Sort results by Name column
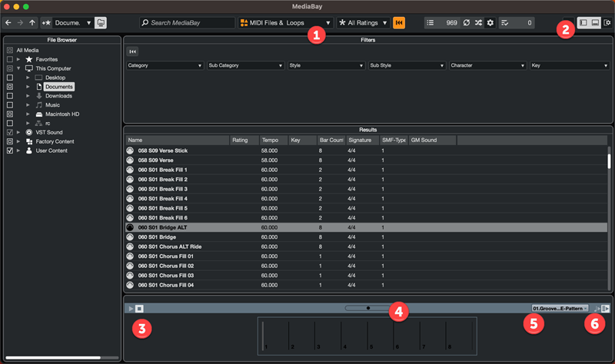 click(x=178, y=140)
